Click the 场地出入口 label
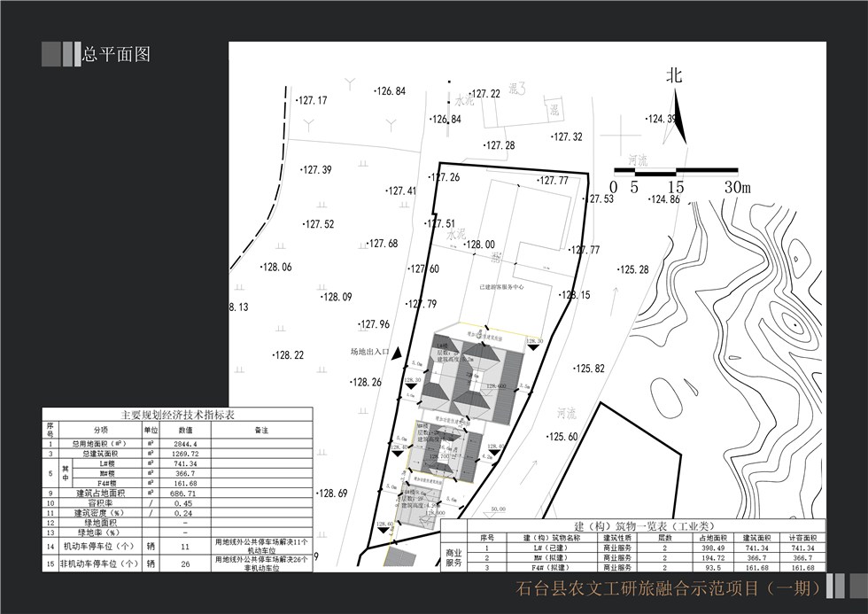The image size is (868, 614). [x=370, y=352]
